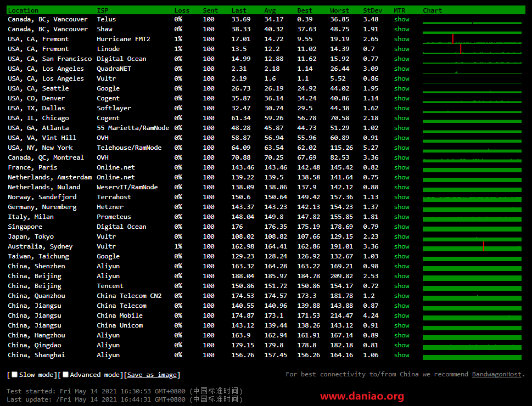Select the 'China Telecom CN2' ISP text
This screenshot has height=406, width=532.
click(129, 295)
